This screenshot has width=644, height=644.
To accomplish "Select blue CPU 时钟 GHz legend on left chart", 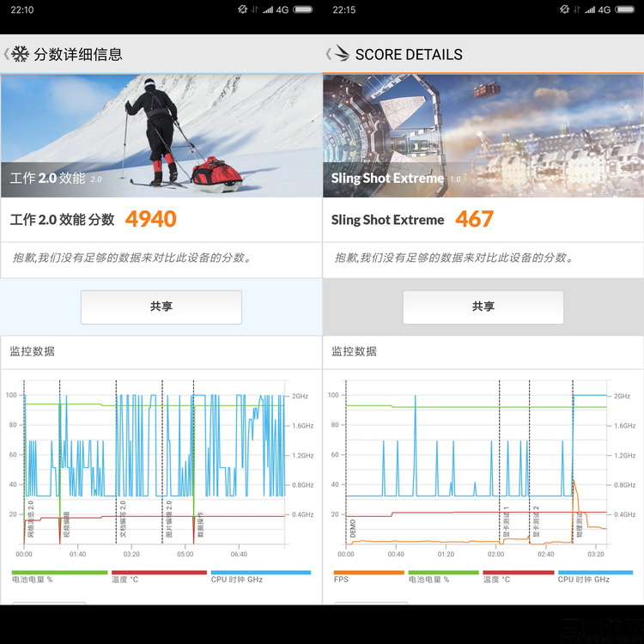I will [260, 573].
